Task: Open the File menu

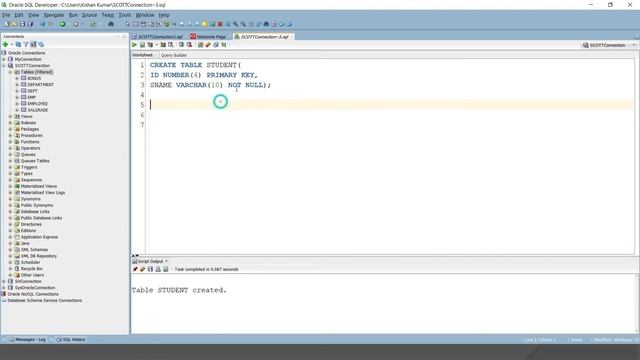Action: click(6, 15)
